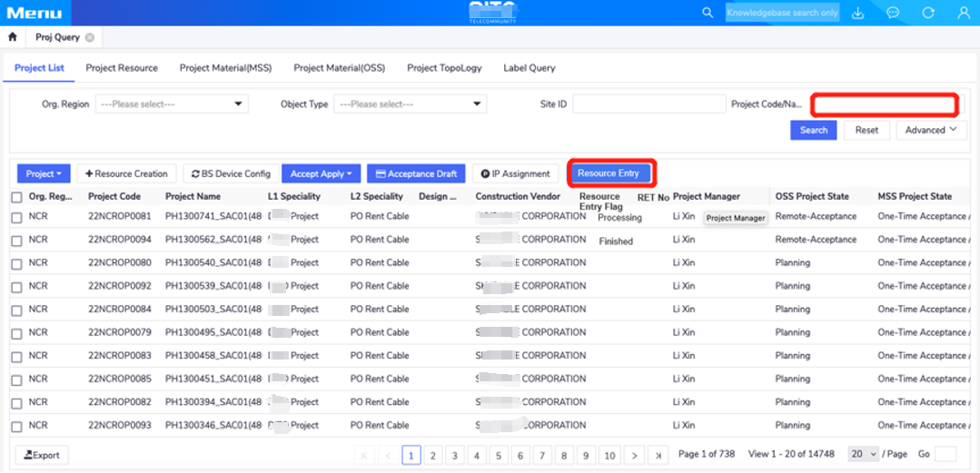Sort by Project Code column header
The width and height of the screenshot is (980, 473).
[114, 196]
